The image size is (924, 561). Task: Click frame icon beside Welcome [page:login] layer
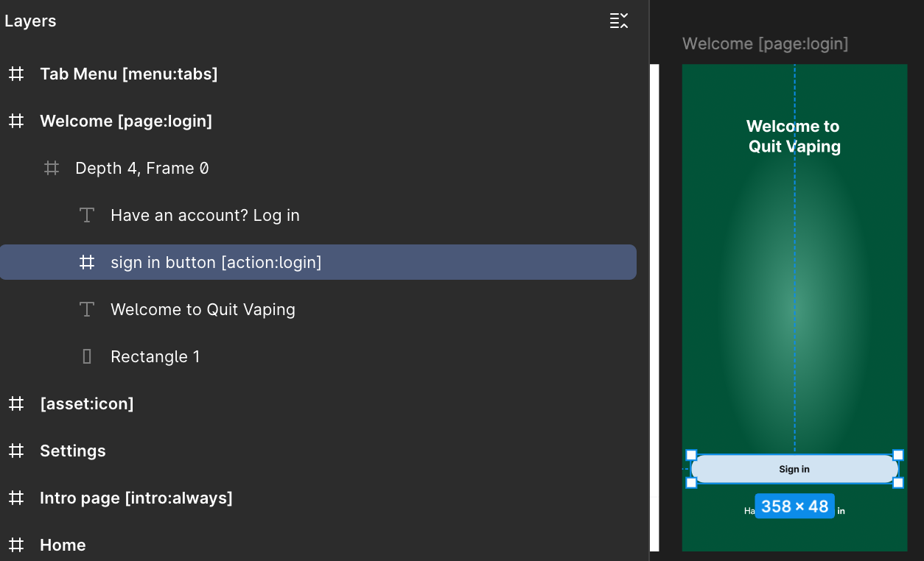(16, 121)
